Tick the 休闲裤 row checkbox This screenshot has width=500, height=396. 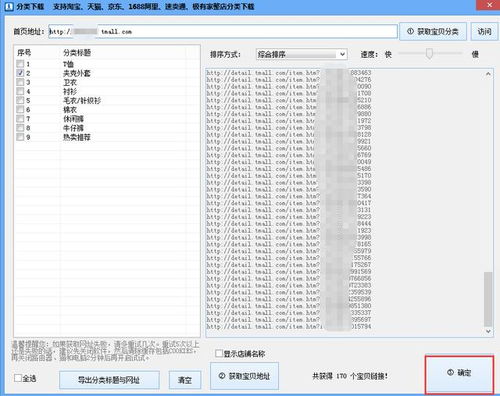pos(20,119)
